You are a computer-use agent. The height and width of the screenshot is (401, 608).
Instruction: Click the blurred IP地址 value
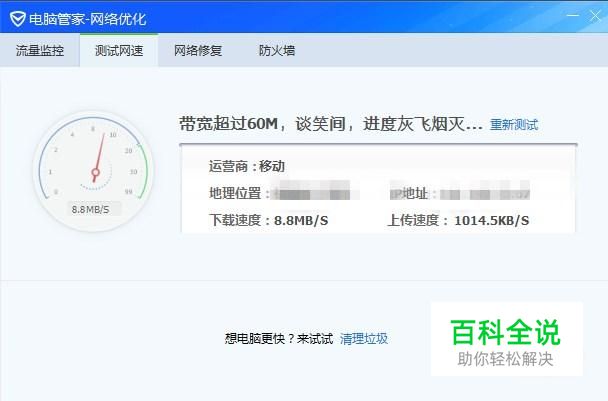(x=485, y=191)
